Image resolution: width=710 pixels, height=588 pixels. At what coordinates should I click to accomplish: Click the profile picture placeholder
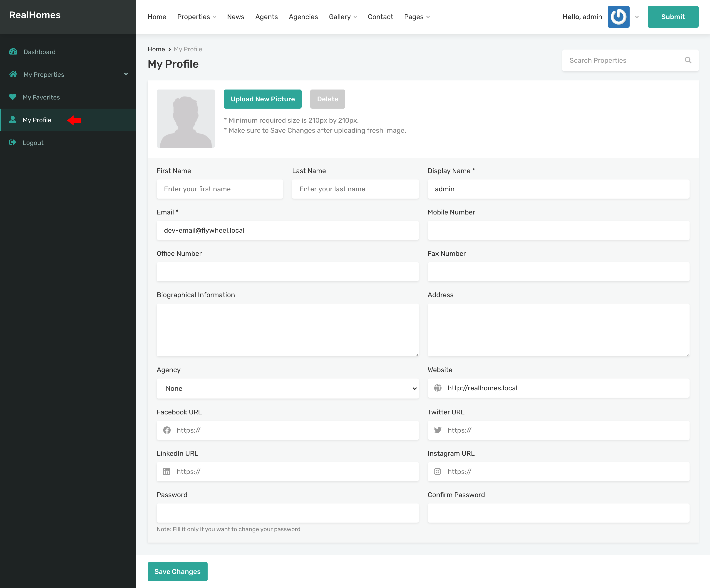point(186,119)
